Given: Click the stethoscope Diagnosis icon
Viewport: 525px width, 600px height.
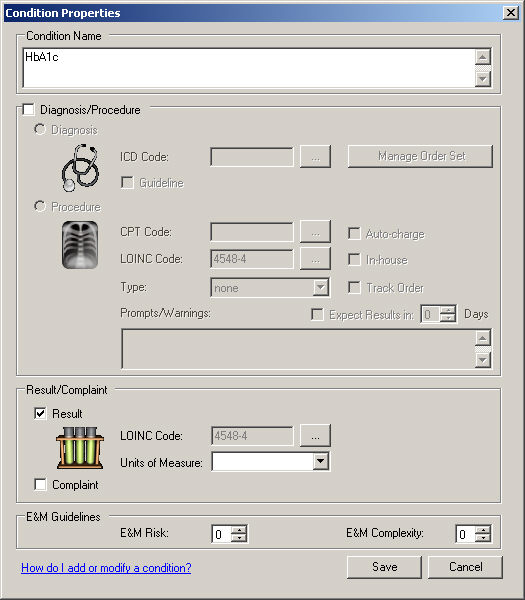Looking at the screenshot, I should pyautogui.click(x=80, y=168).
